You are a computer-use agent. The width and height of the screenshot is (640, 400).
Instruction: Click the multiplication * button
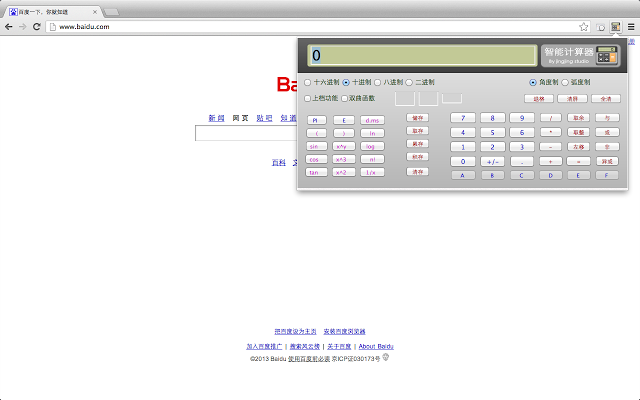coord(550,132)
